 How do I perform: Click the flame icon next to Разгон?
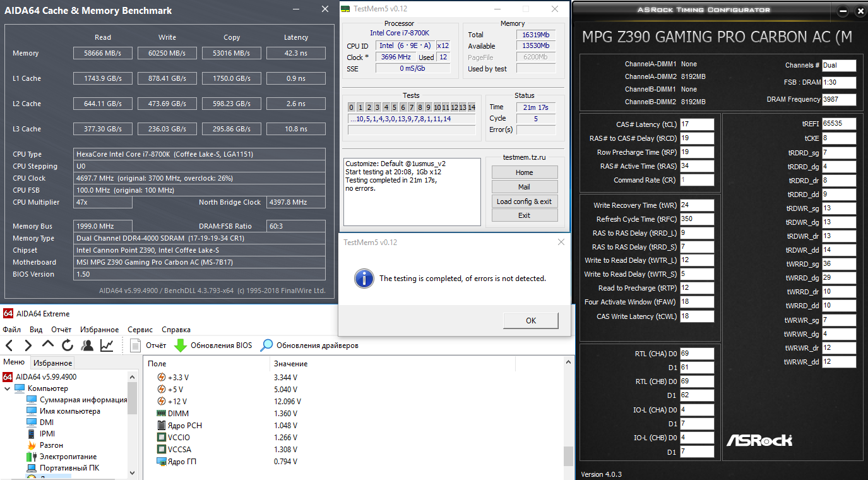[32, 445]
